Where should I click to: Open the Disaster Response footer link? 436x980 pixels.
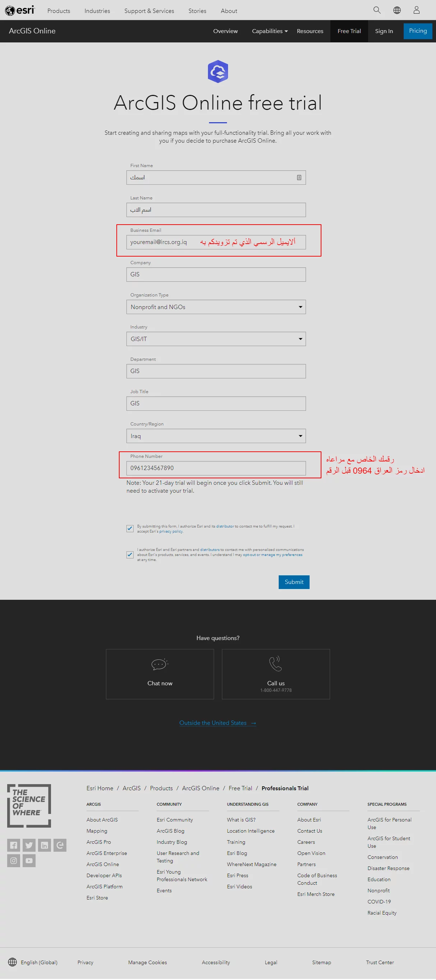click(388, 869)
